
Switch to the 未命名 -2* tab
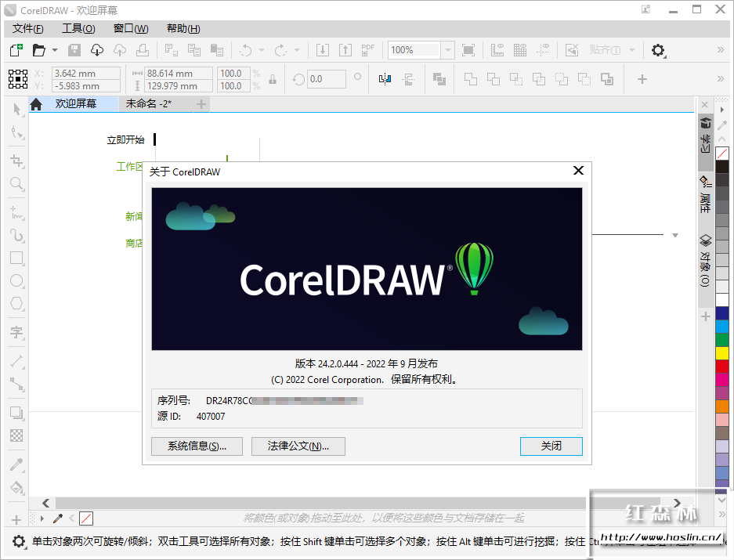149,103
